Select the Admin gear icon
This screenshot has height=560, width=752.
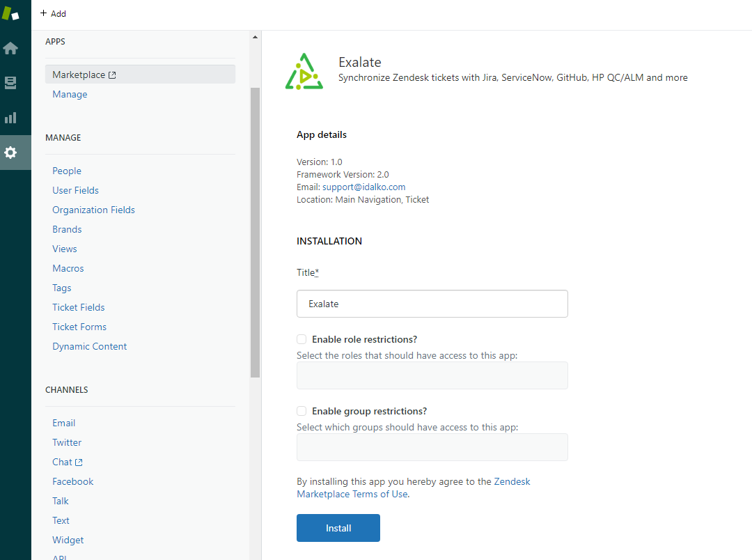(10, 153)
